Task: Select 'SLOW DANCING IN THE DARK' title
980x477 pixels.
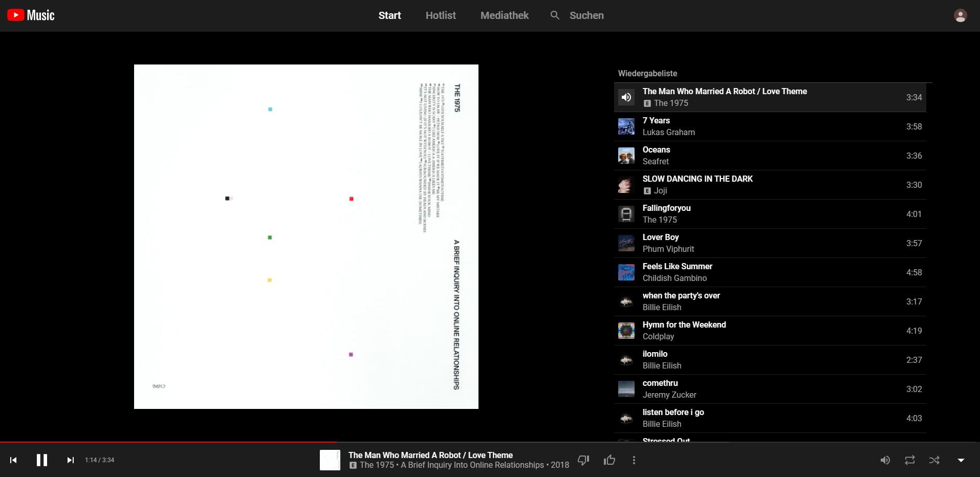Action: coord(698,179)
